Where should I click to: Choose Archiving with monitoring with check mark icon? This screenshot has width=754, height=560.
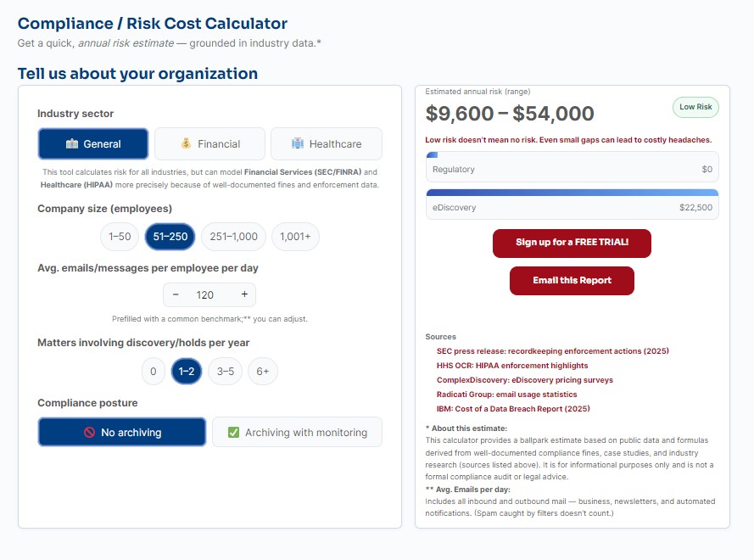[x=297, y=433]
